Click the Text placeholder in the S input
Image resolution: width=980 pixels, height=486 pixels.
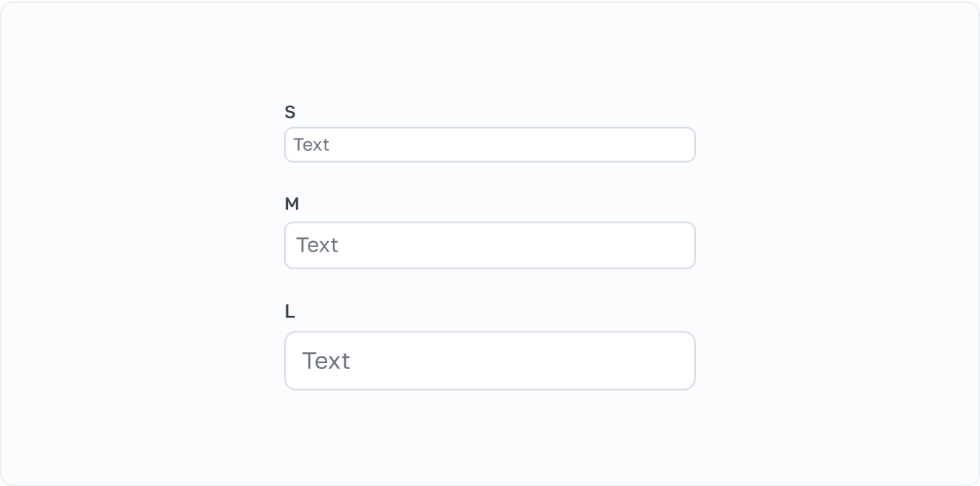311,144
